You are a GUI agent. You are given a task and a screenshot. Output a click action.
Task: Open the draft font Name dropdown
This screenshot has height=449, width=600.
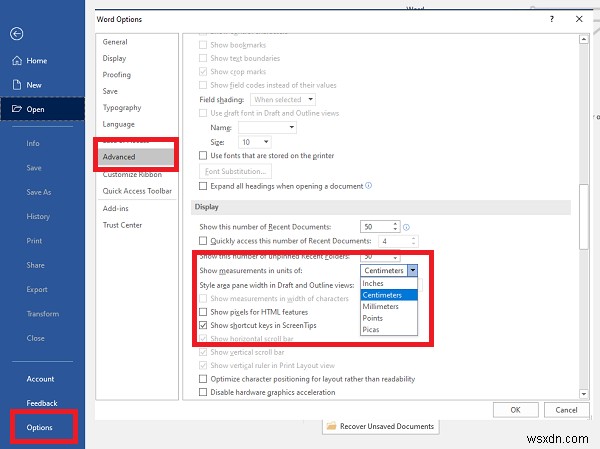(x=267, y=127)
